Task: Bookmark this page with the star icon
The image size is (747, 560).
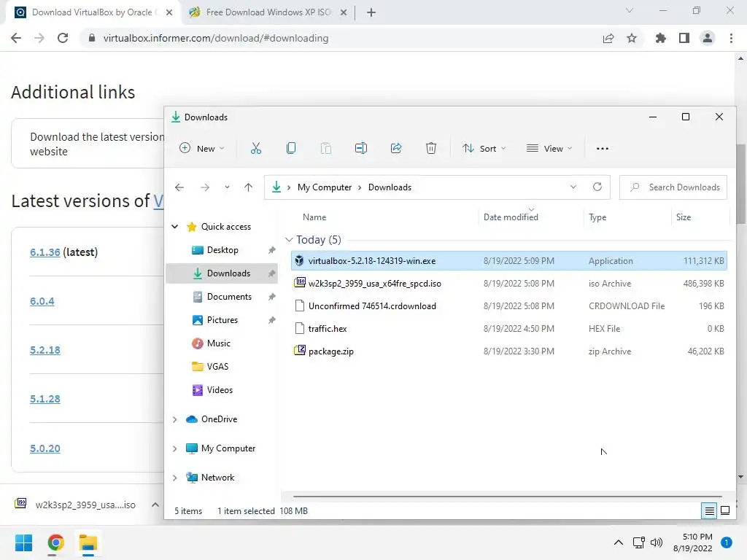Action: [632, 38]
